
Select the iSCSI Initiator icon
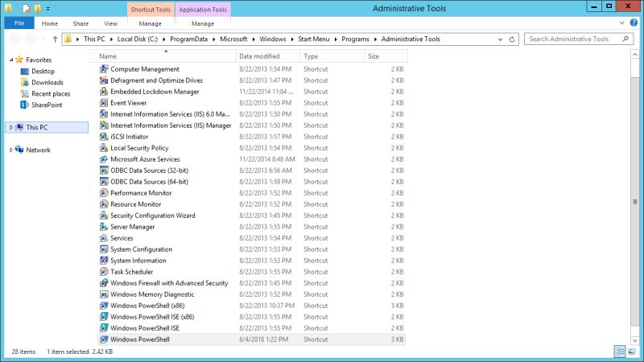pyautogui.click(x=104, y=137)
